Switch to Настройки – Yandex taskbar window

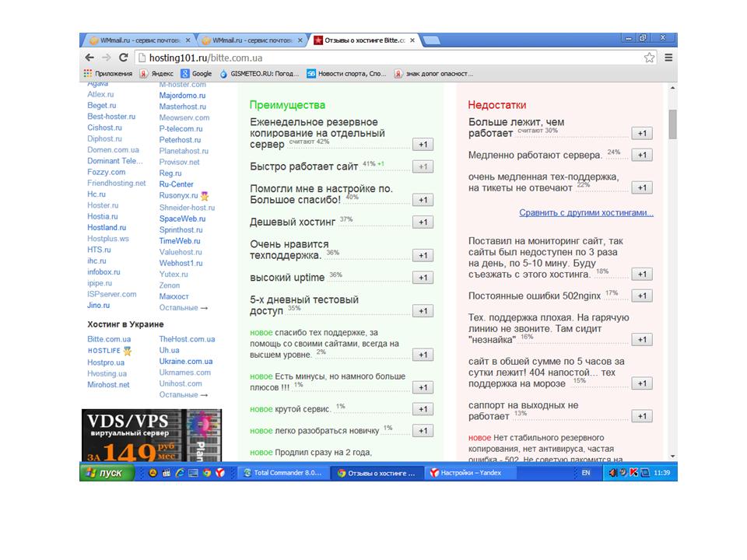471,473
